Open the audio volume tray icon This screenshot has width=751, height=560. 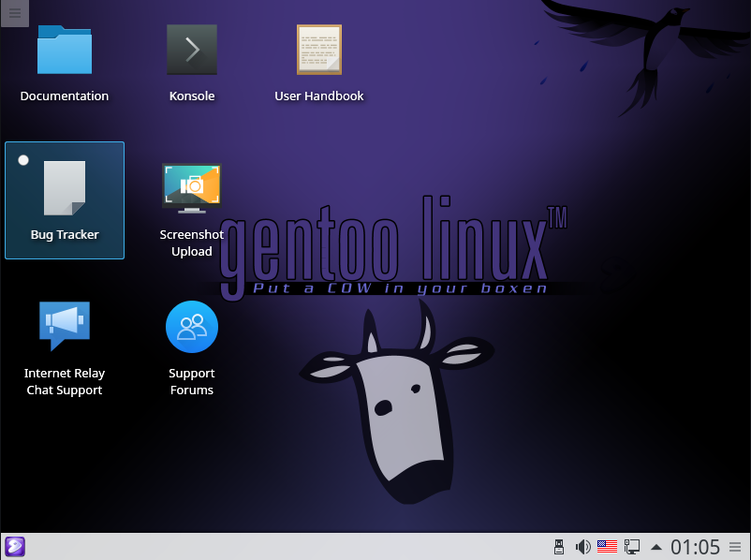[582, 547]
